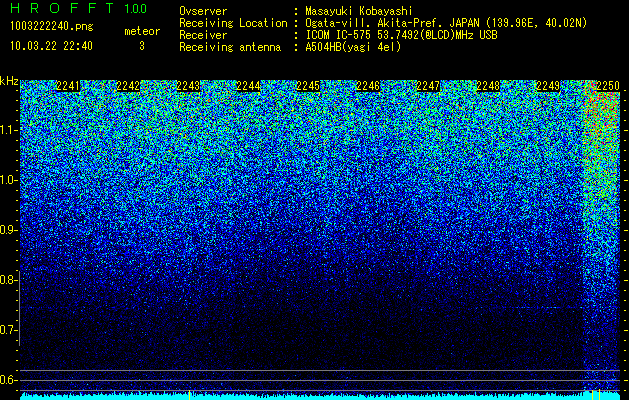The height and width of the screenshot is (400, 629).
Task: Click A504HB(yagi 4el) antenna text
Action: pos(353,47)
